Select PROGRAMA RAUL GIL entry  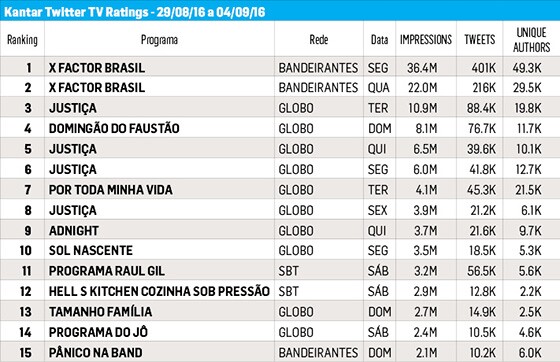coord(107,271)
